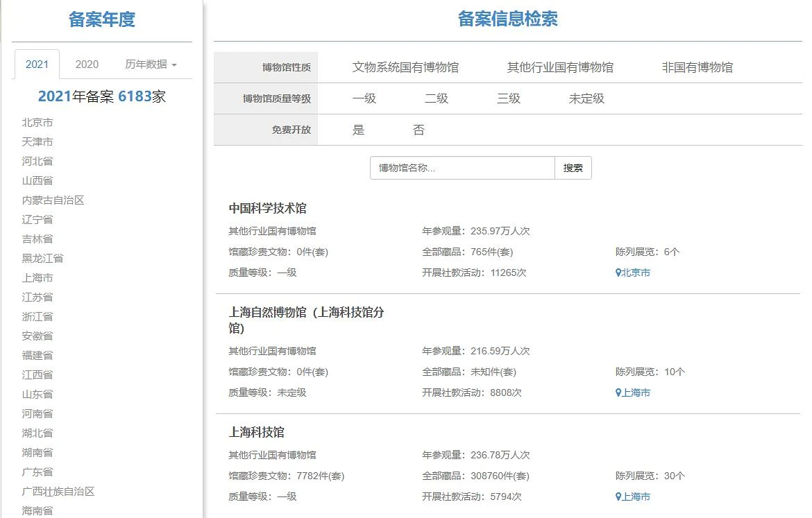Image resolution: width=812 pixels, height=518 pixels.
Task: Open 黑龙江省 in province list
Action: (x=42, y=258)
